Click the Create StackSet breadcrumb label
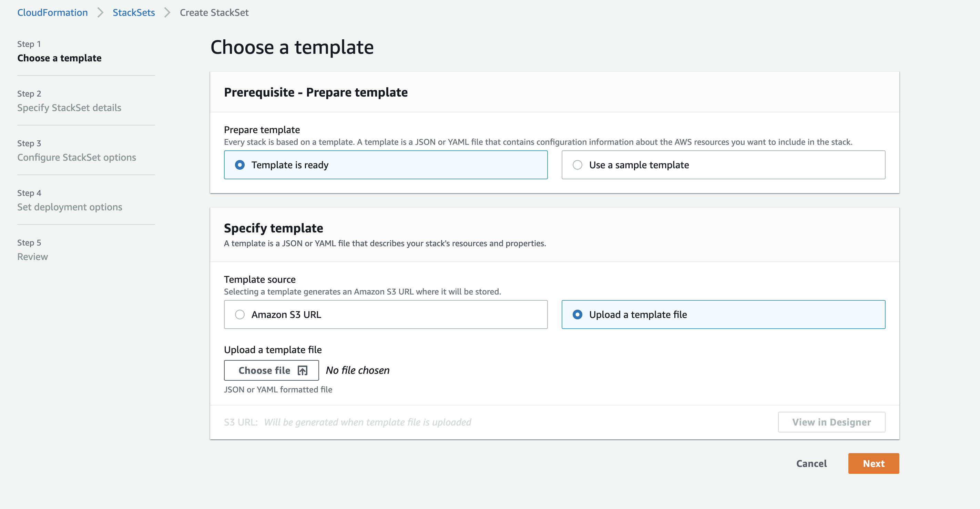980x509 pixels. click(214, 12)
